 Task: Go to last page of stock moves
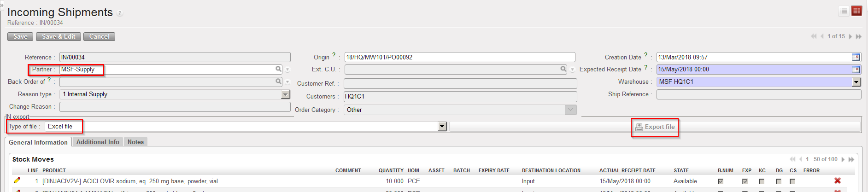851,159
